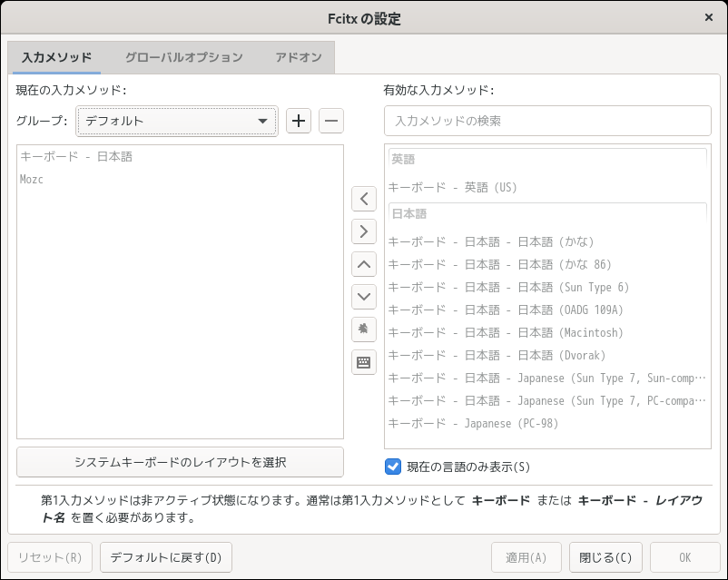
Task: Select 日本語 (かな 86) keyboard entry
Action: [x=547, y=265]
